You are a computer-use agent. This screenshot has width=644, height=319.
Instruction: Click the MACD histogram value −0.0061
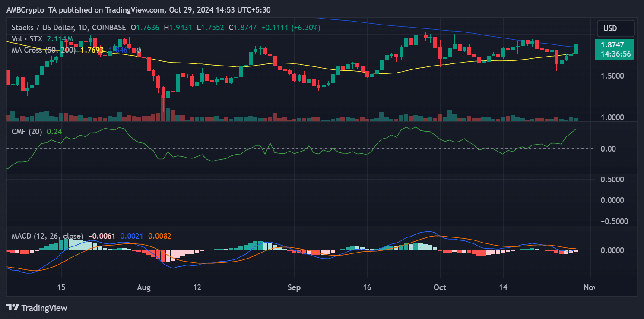[102, 236]
